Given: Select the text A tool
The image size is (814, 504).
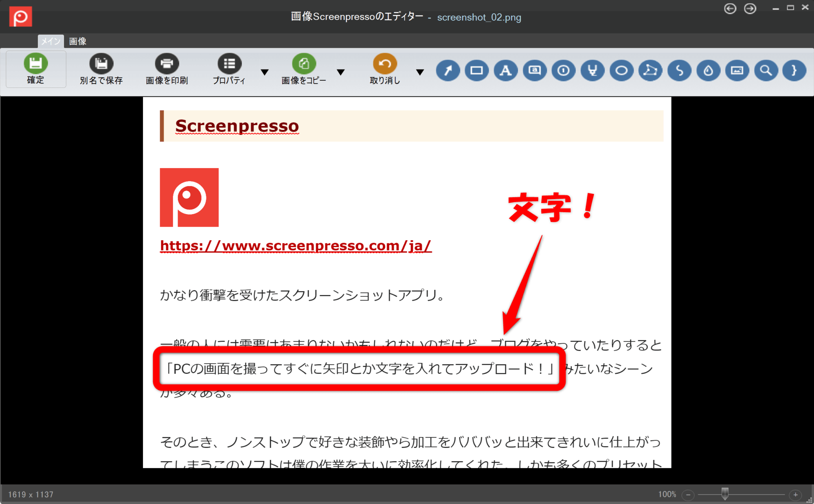Looking at the screenshot, I should click(506, 70).
